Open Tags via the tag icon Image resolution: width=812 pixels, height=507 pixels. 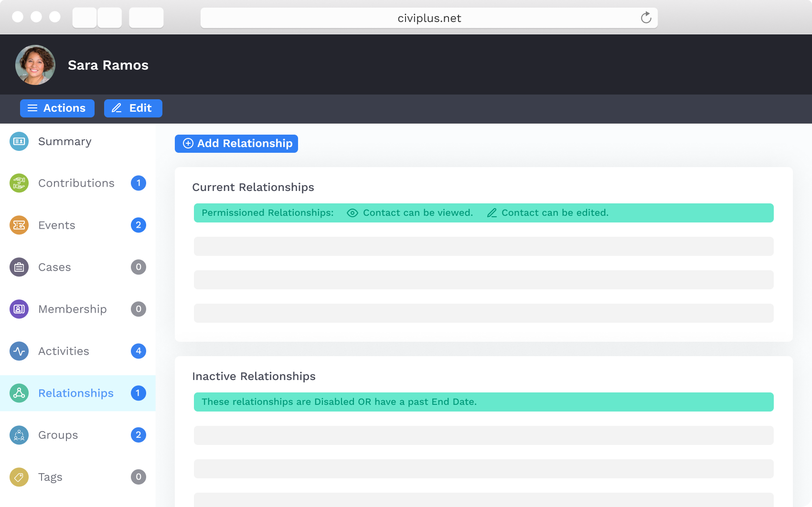click(19, 476)
